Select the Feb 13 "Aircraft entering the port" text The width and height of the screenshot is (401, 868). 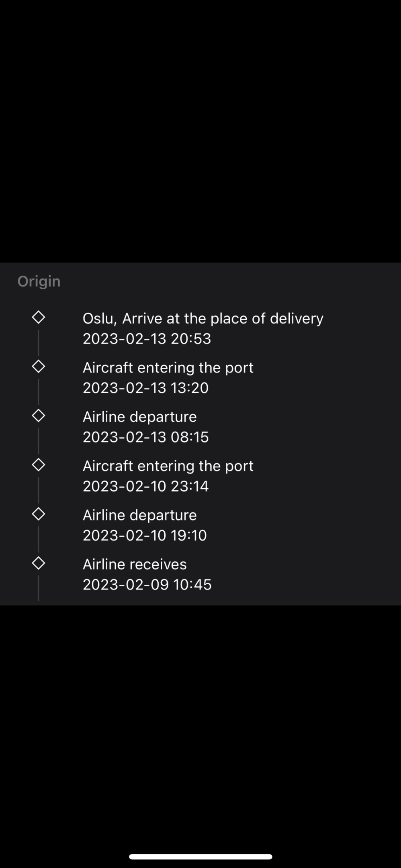tap(168, 368)
